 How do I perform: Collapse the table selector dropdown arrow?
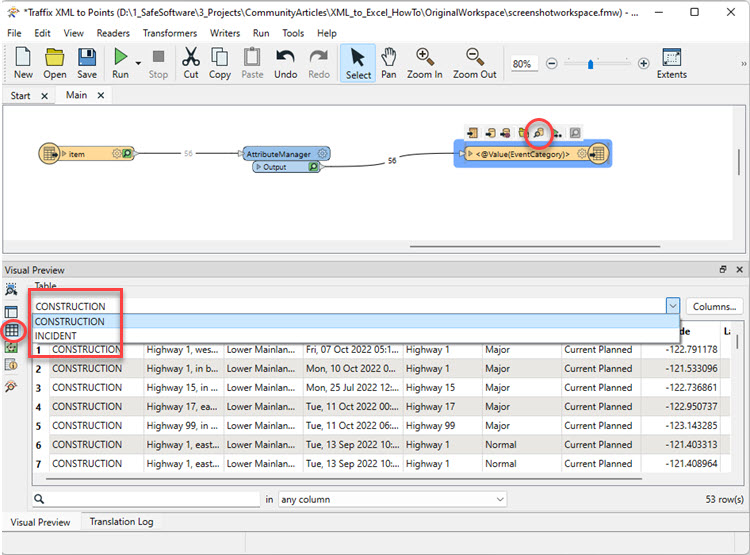[x=673, y=306]
